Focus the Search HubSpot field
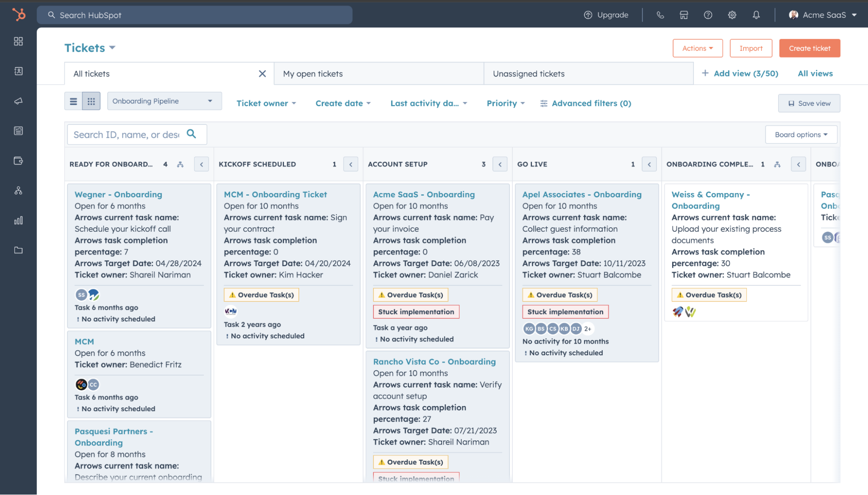 (195, 15)
